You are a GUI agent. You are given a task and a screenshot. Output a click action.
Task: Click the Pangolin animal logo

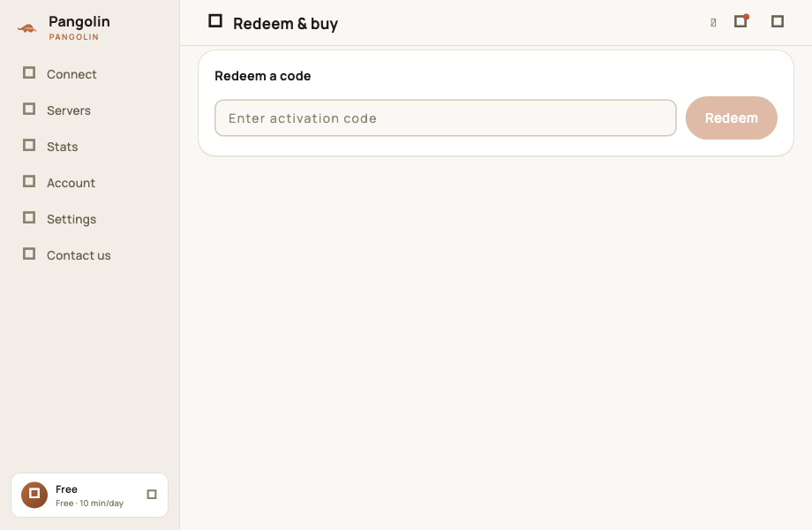point(27,28)
